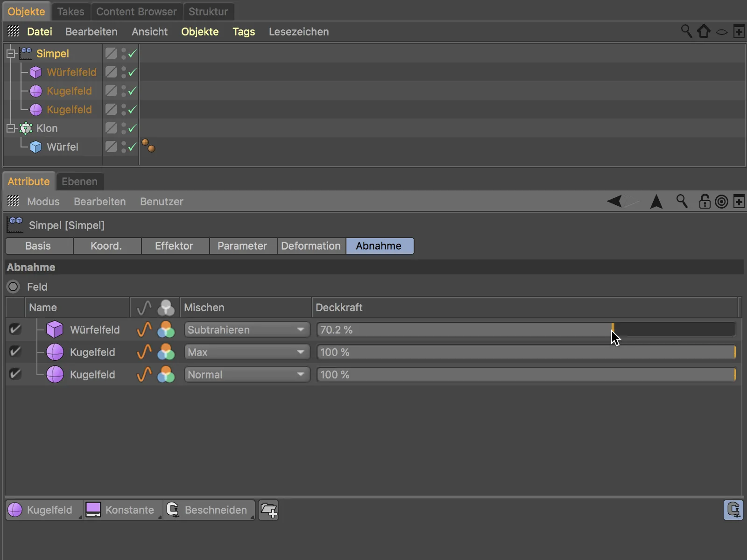Open the Tags menu in Objekte manager
This screenshot has width=747, height=560.
[244, 31]
